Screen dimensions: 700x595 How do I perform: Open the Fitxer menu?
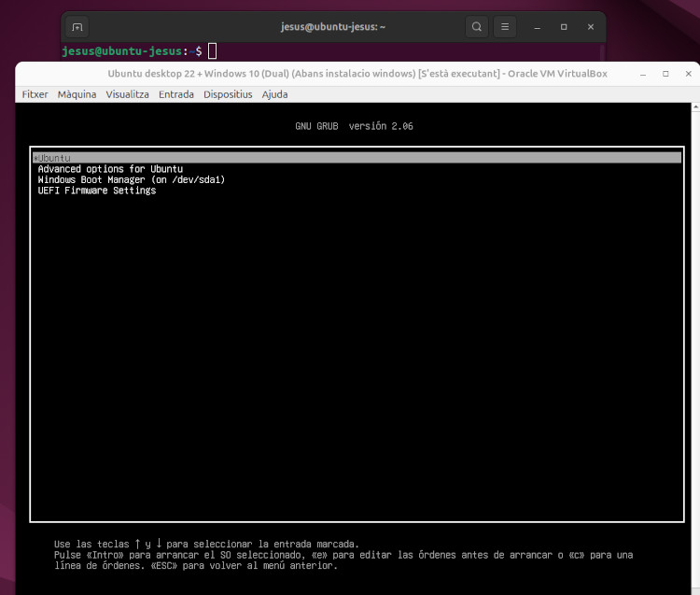click(x=35, y=94)
